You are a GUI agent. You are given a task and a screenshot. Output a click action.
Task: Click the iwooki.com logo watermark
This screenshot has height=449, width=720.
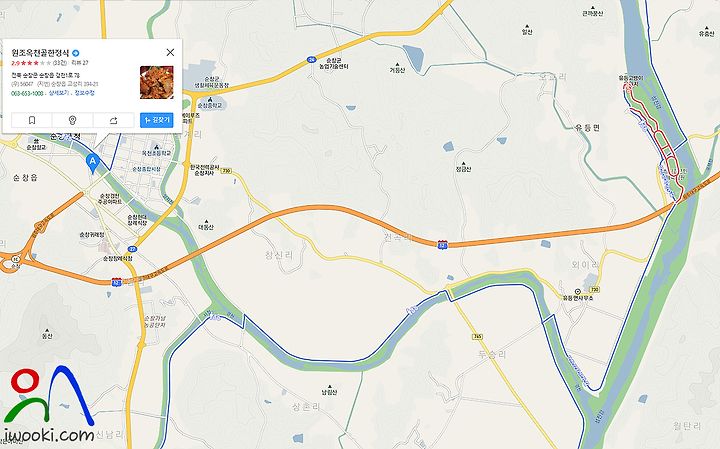click(48, 404)
